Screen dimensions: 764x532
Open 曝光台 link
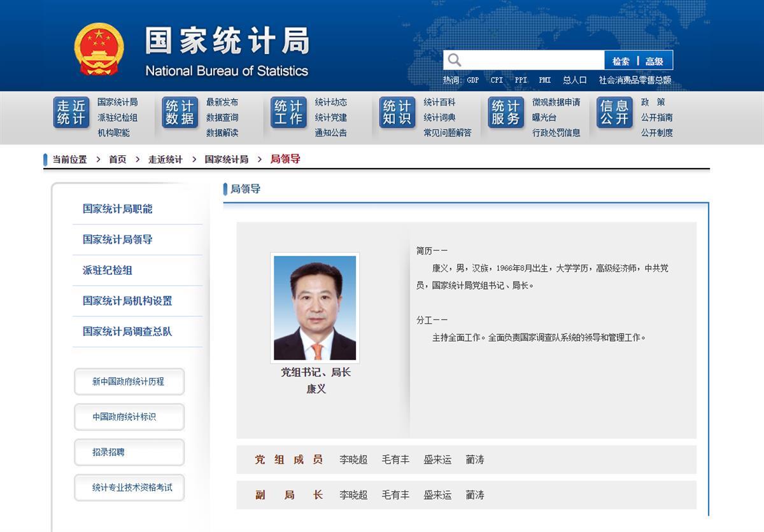point(544,117)
